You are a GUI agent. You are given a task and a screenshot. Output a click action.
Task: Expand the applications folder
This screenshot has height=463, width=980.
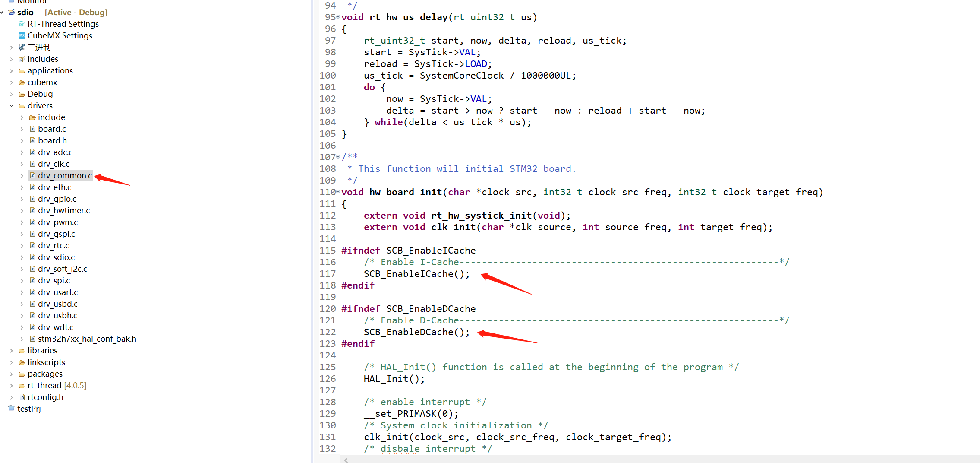pos(12,71)
